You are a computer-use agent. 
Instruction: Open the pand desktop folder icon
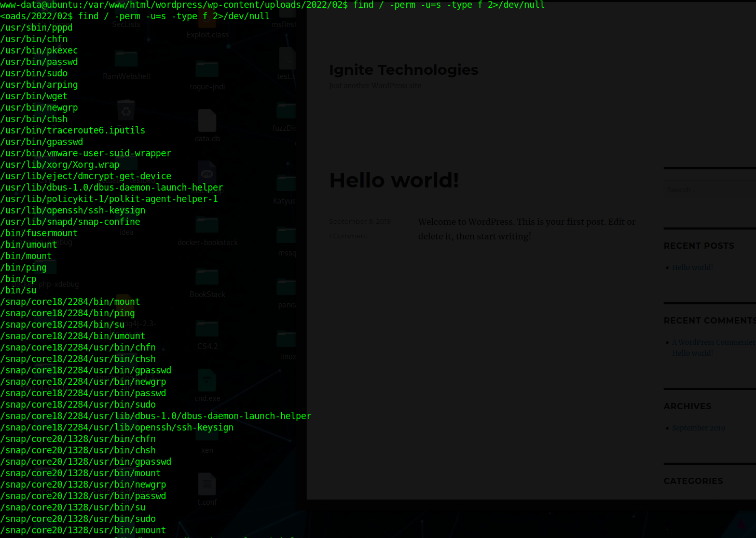[286, 288]
